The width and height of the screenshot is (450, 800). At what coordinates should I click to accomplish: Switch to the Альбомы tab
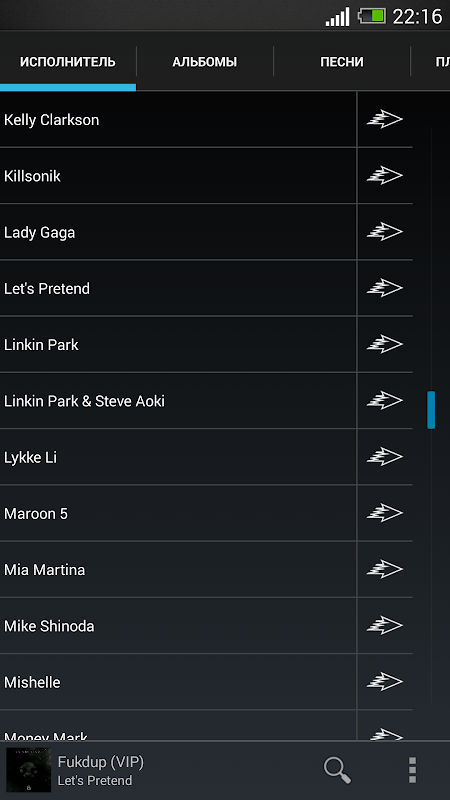coord(205,62)
